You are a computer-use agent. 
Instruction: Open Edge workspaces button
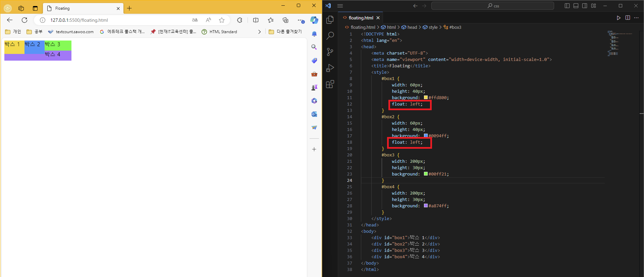[x=21, y=8]
